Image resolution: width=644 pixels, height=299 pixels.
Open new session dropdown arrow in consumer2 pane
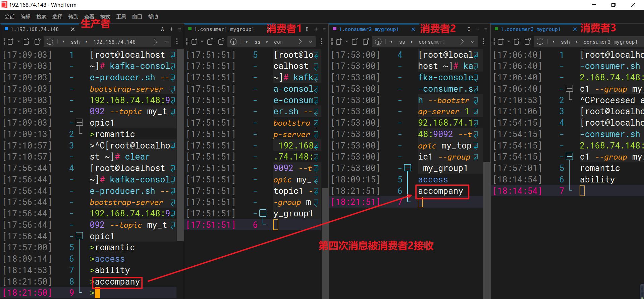[346, 42]
